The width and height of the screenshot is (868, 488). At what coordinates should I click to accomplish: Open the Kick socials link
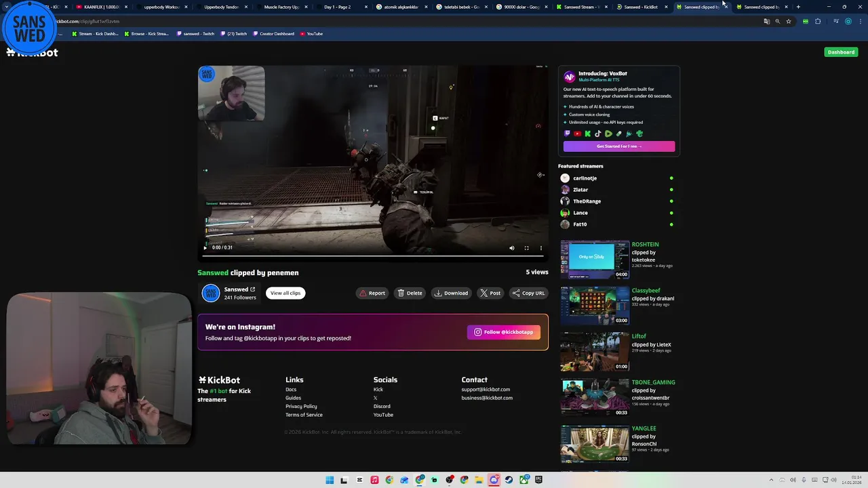point(378,390)
